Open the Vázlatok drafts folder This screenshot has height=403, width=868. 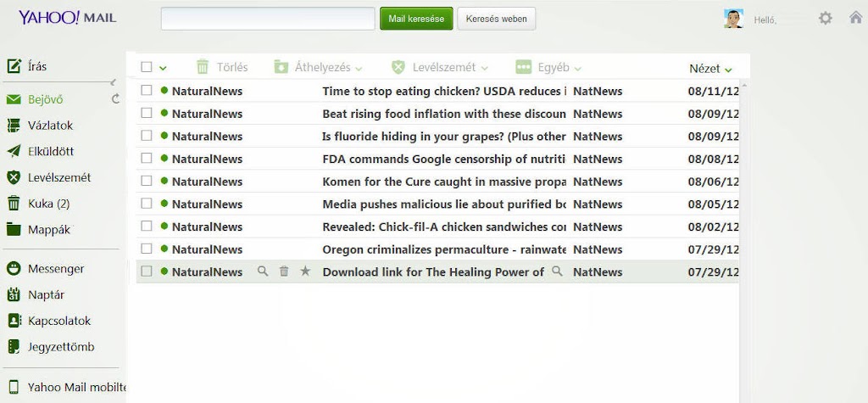click(x=50, y=126)
